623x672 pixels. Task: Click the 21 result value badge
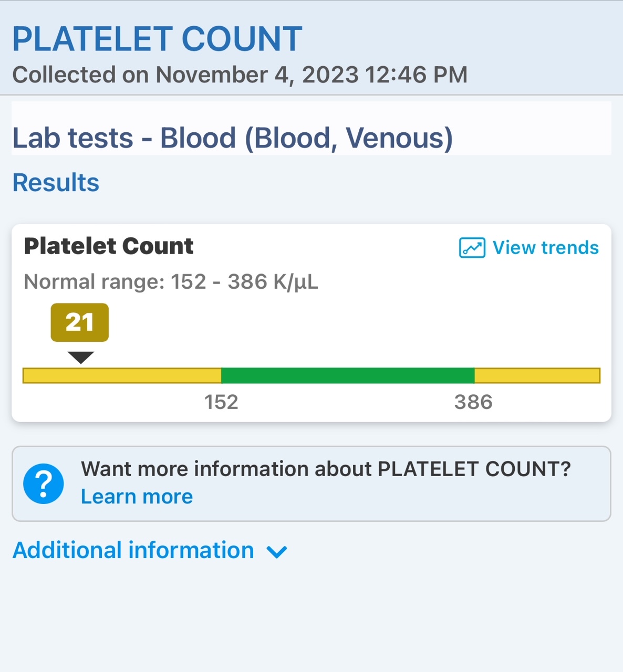80,322
